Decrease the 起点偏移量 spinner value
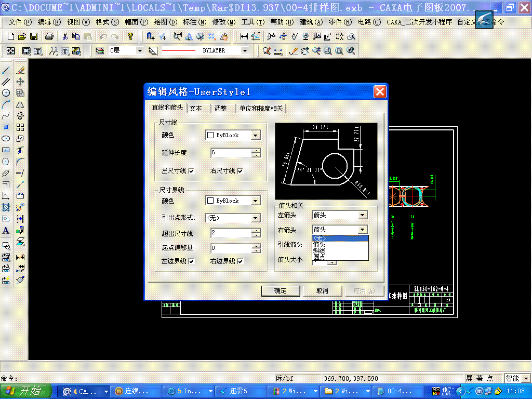 coord(257,250)
